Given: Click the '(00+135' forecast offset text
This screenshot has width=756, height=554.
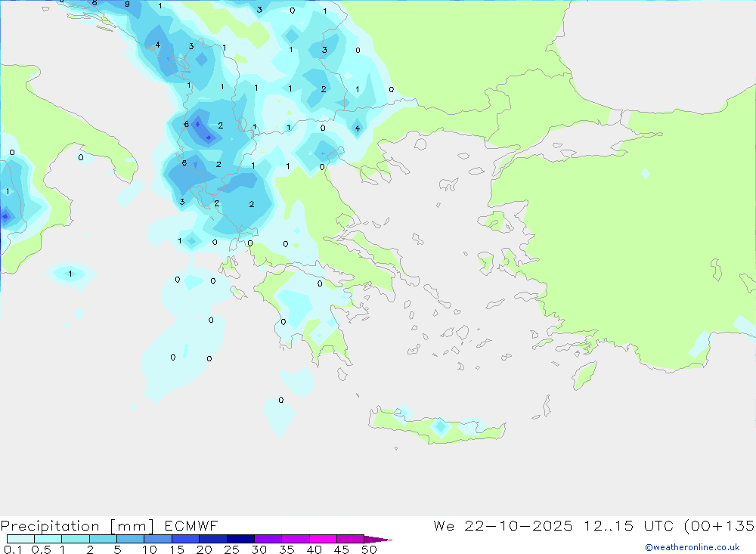Looking at the screenshot, I should point(720,525).
